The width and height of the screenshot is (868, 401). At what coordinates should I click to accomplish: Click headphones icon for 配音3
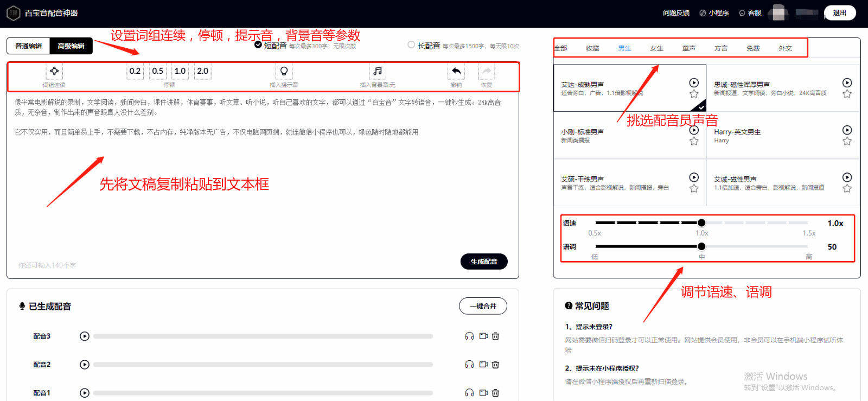coord(469,336)
